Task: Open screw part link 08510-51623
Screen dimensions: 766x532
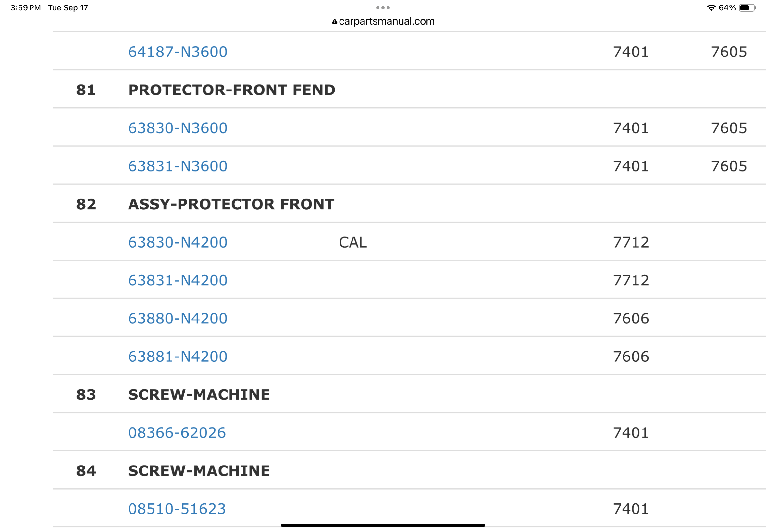Action: point(177,509)
